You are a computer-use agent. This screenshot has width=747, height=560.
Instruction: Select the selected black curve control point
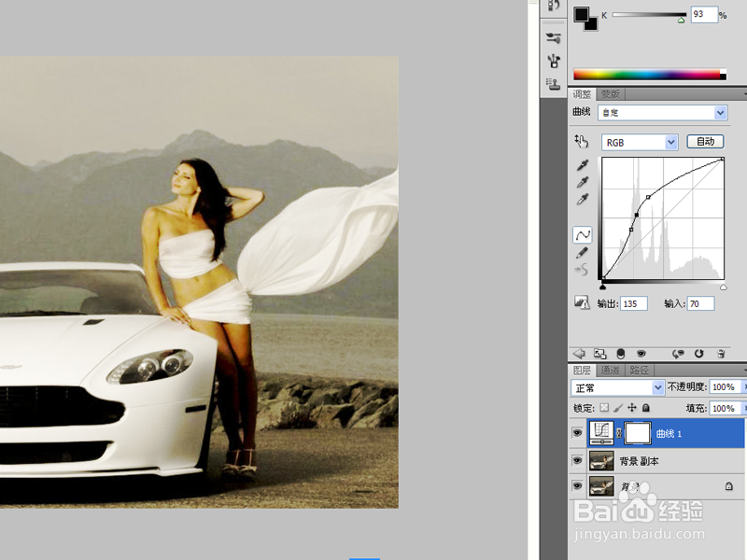[637, 216]
